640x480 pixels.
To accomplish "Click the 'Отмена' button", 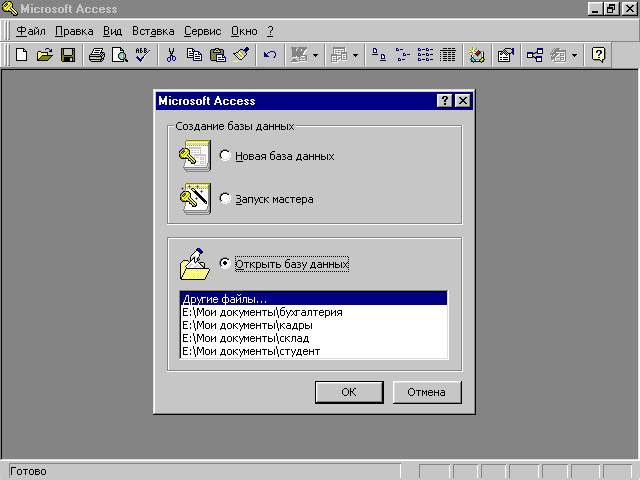I will [426, 392].
